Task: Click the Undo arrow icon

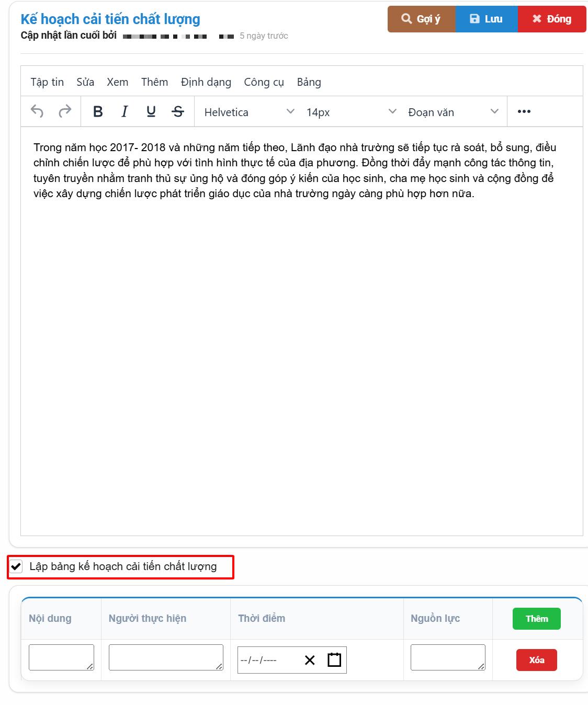Action: pyautogui.click(x=37, y=111)
